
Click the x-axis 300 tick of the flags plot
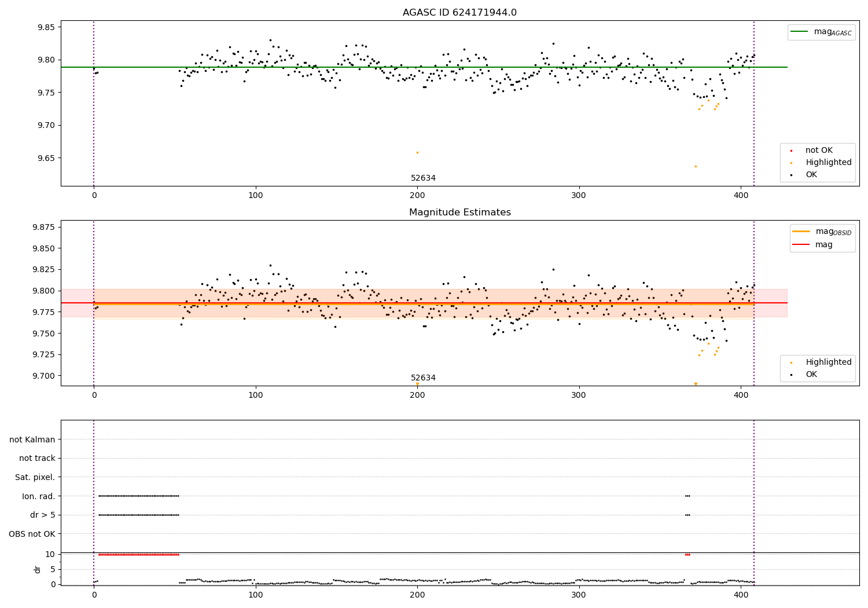579,595
